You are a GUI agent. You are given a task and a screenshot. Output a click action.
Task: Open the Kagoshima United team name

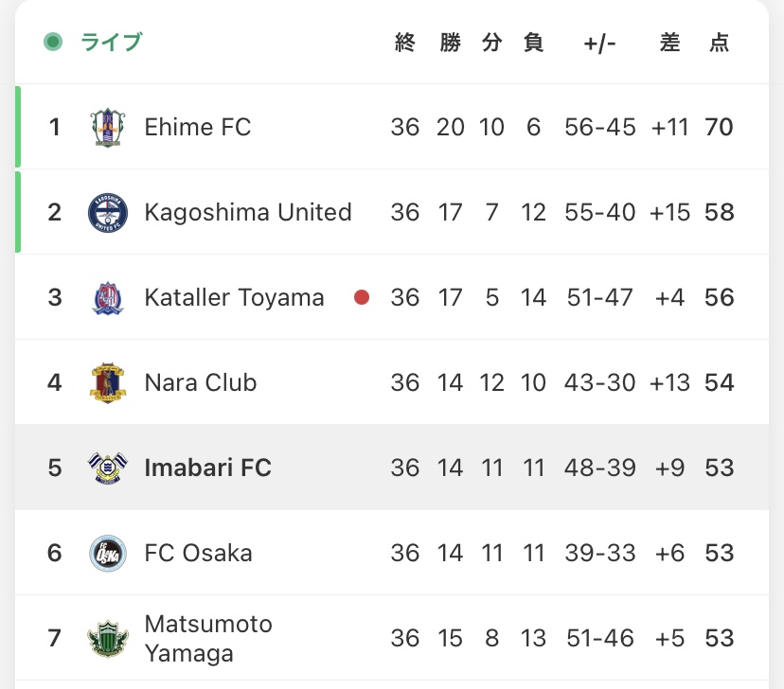(x=247, y=212)
